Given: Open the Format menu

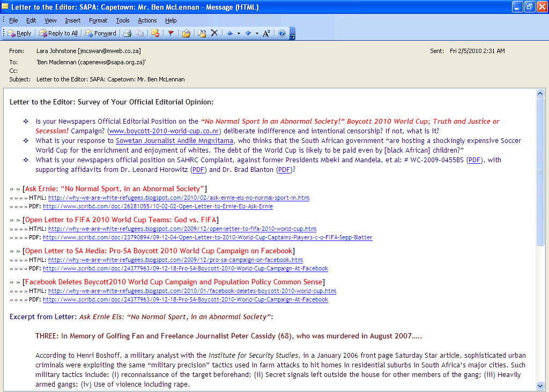Looking at the screenshot, I should point(98,20).
